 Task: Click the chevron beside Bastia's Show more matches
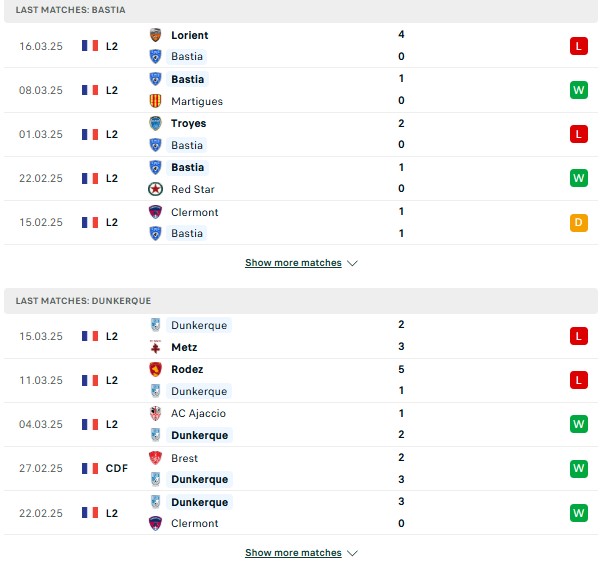coord(352,263)
